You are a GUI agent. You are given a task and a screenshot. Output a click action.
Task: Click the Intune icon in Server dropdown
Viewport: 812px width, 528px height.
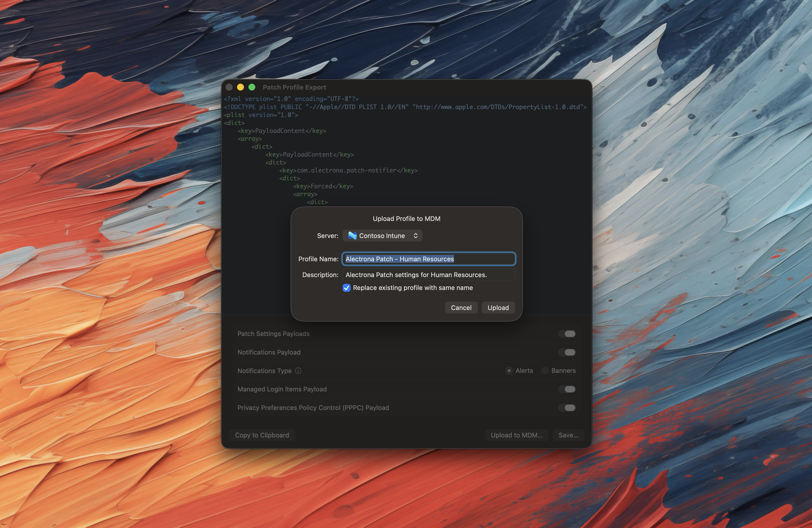click(352, 236)
